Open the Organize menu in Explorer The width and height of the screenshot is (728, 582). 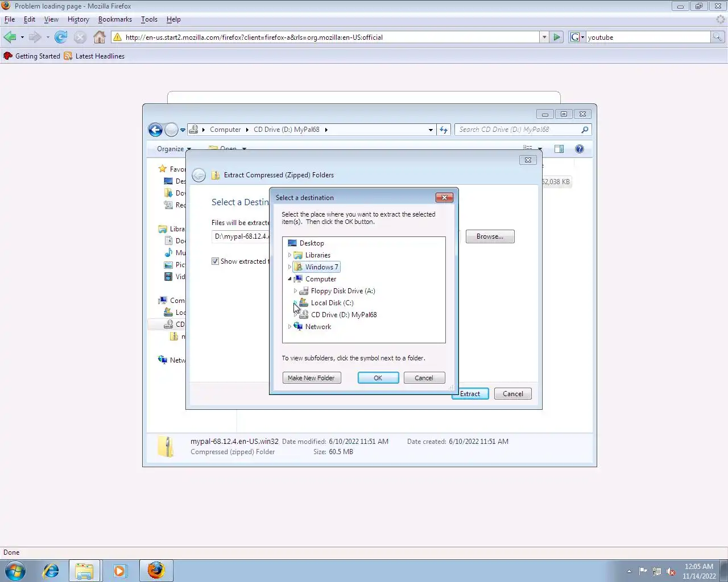pos(173,149)
